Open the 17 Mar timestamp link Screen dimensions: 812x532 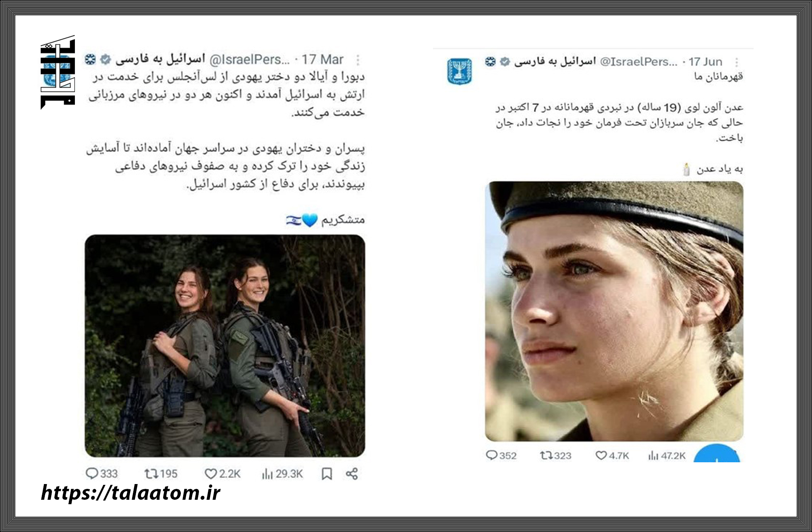323,60
